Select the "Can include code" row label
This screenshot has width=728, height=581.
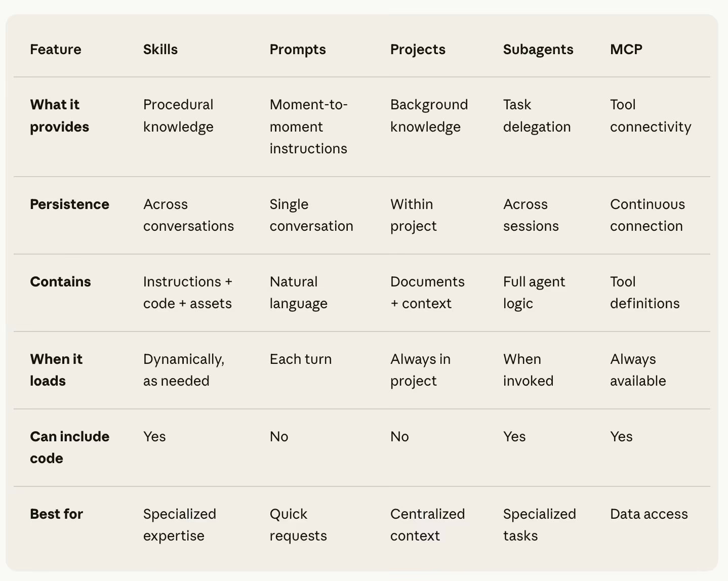tap(69, 447)
